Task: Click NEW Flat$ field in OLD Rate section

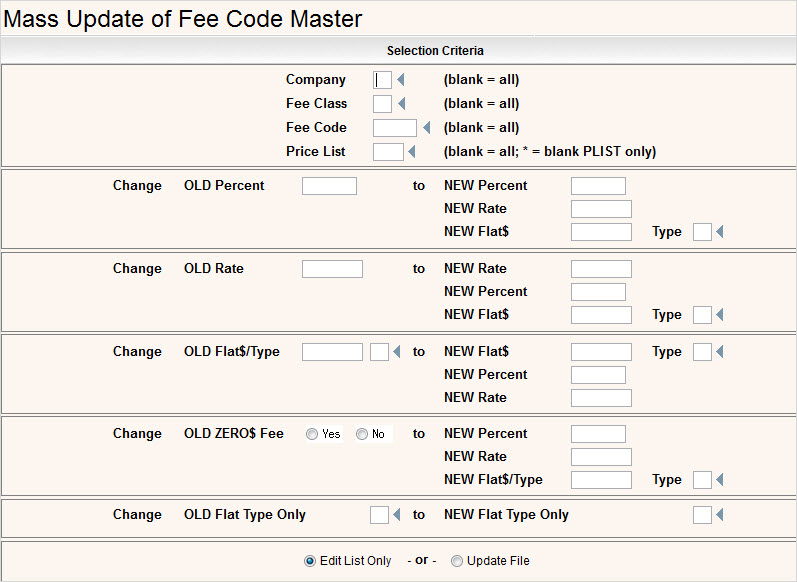Action: click(x=601, y=315)
